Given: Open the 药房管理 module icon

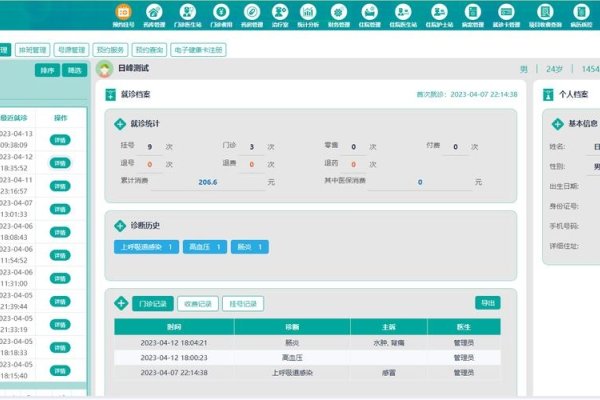Looking at the screenshot, I should click(x=252, y=12).
